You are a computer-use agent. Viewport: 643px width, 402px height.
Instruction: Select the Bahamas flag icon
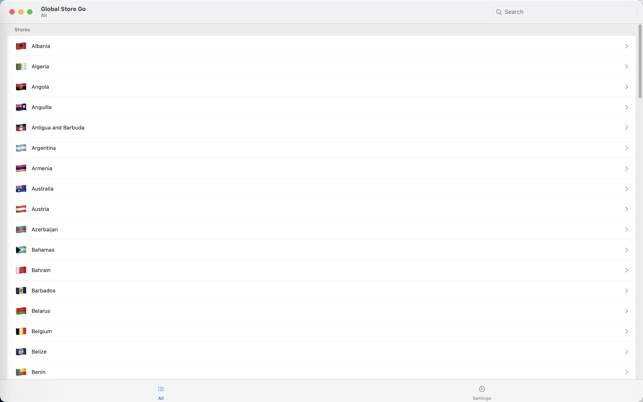[x=21, y=250]
